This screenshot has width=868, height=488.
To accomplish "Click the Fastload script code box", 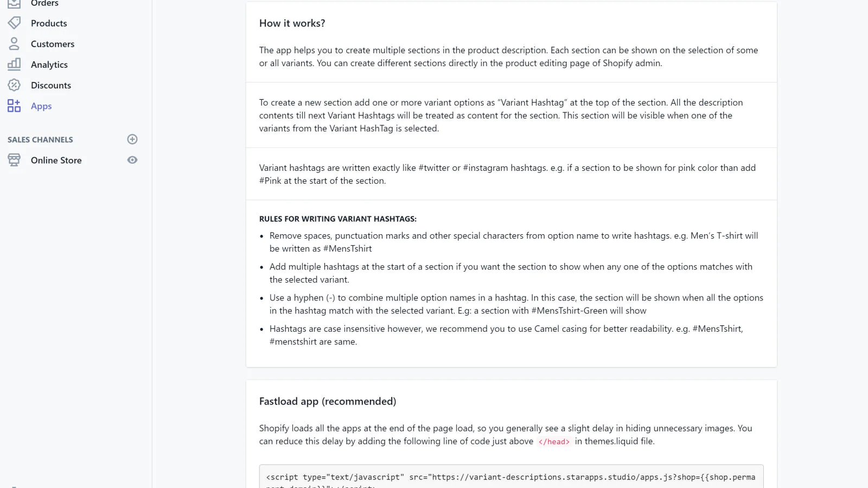I will click(x=511, y=477).
